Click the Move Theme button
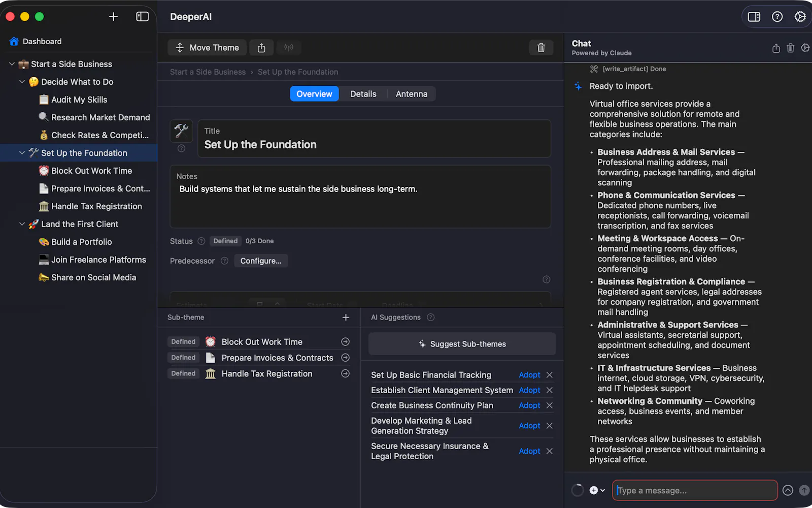 (x=207, y=48)
